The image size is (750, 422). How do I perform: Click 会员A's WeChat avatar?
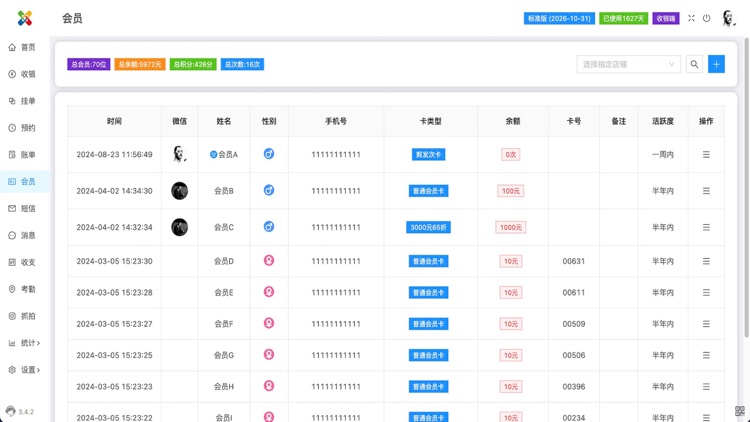[x=179, y=154]
